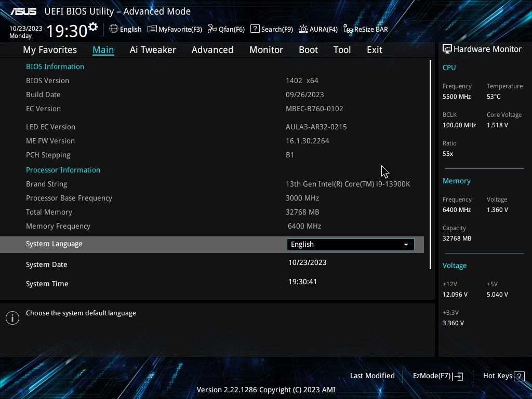Click the CPU temperature 53°C reading

click(x=494, y=97)
